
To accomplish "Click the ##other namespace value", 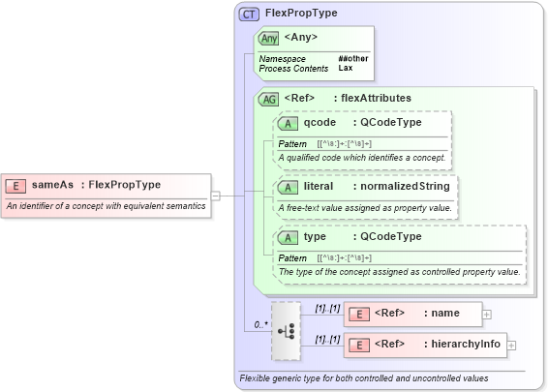I will click(x=353, y=58).
